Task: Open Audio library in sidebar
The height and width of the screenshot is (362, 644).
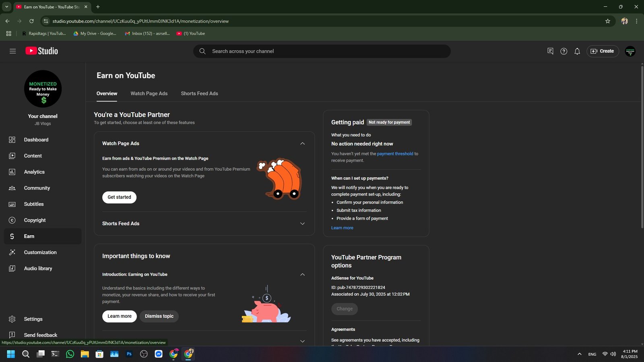Action: (43, 268)
